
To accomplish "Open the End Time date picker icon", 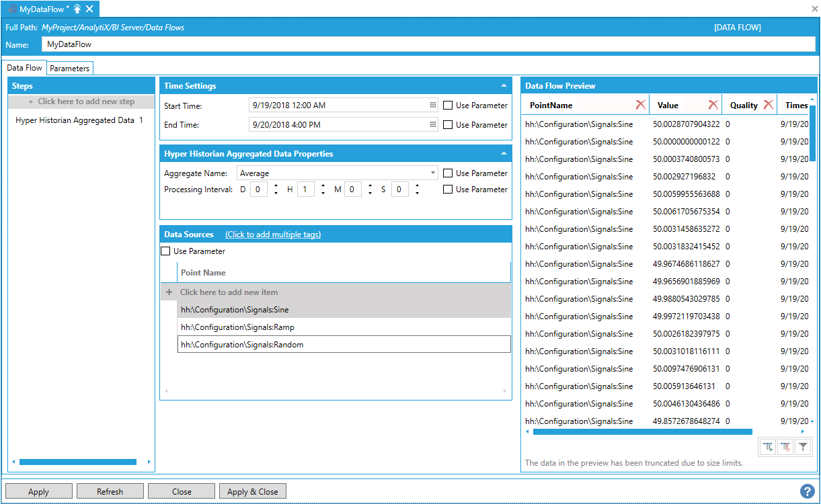I will [x=433, y=125].
